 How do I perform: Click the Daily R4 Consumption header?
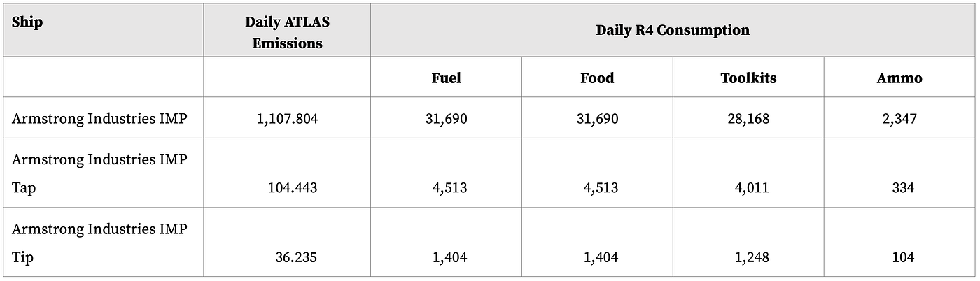(x=672, y=30)
